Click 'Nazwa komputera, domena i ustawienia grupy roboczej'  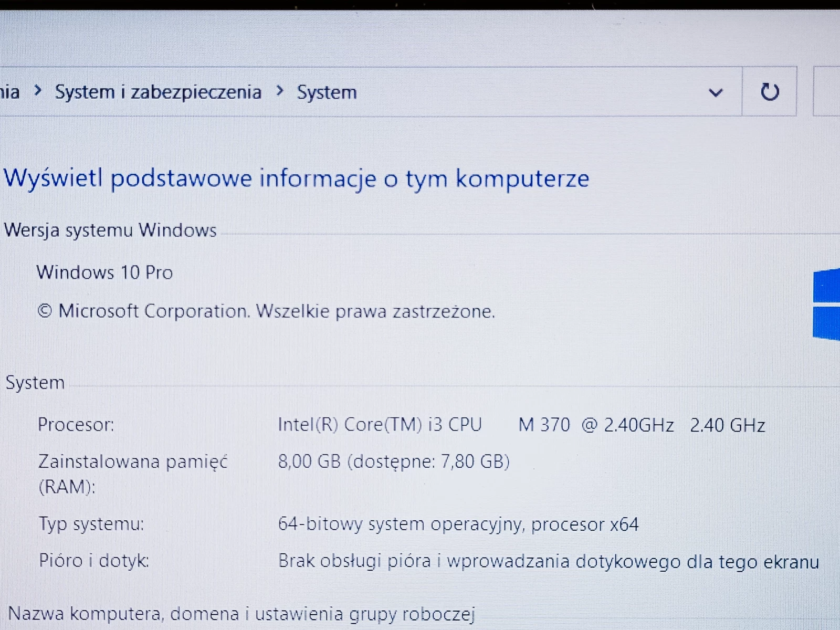tap(241, 614)
